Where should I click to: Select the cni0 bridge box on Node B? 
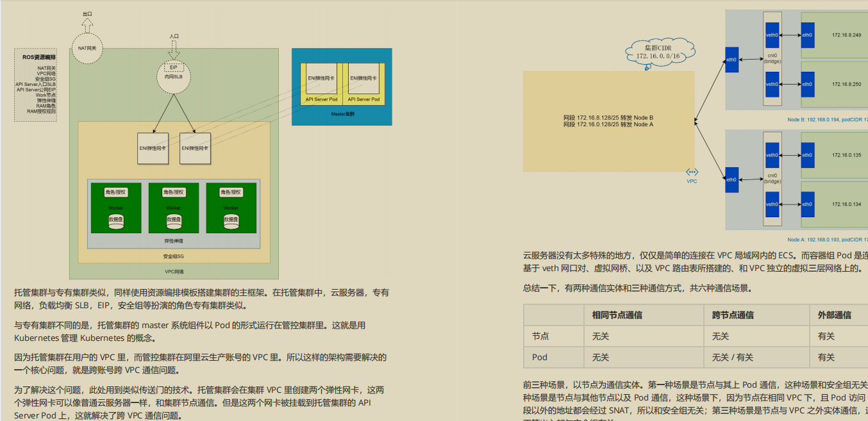(x=772, y=58)
